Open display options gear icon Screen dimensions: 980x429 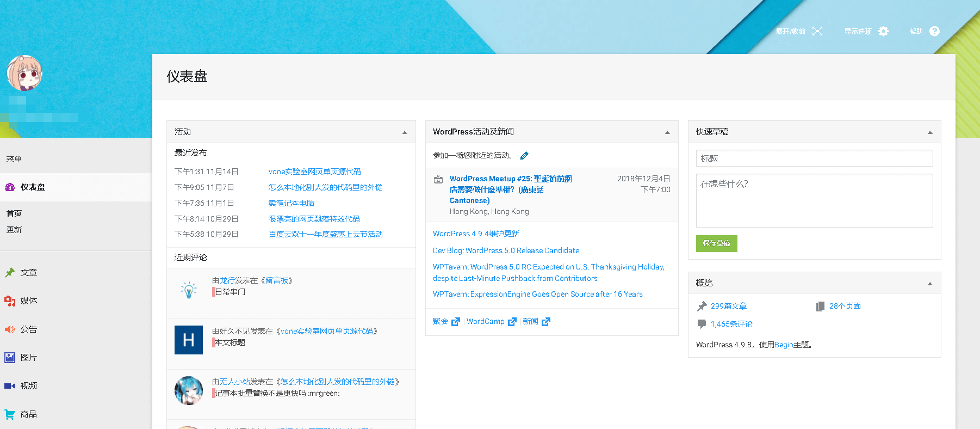[883, 31]
